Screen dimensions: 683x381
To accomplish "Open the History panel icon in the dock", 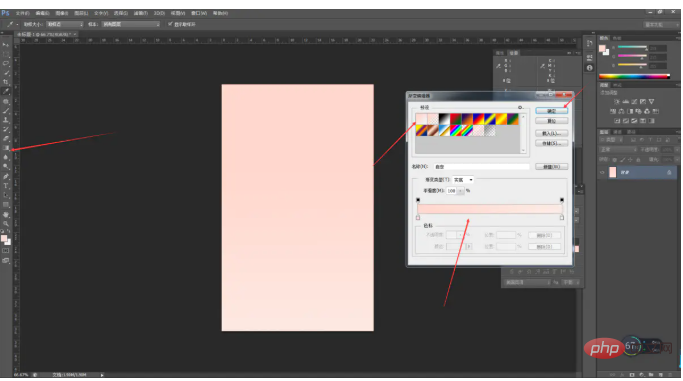I will tap(589, 44).
